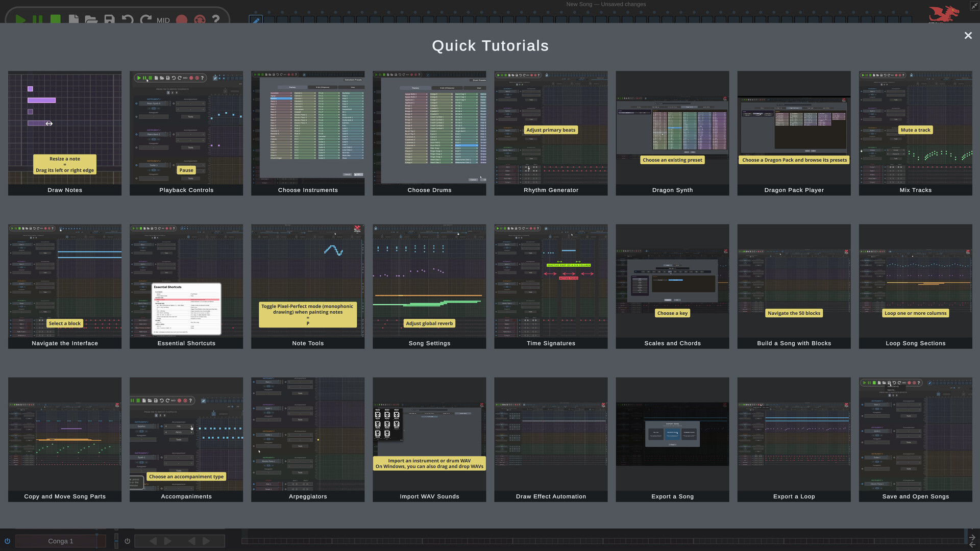Close the Quick Tutorials overlay
The width and height of the screenshot is (980, 551).
click(x=968, y=36)
